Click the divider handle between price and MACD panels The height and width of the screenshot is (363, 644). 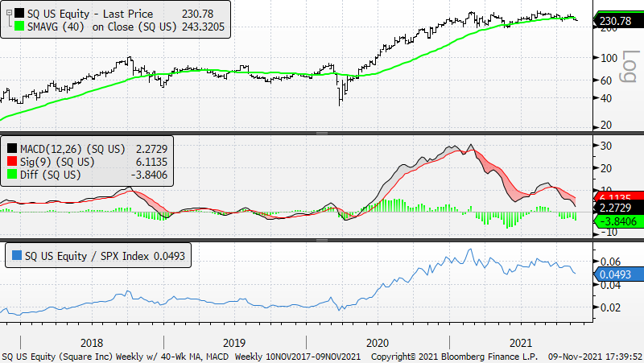click(x=322, y=133)
